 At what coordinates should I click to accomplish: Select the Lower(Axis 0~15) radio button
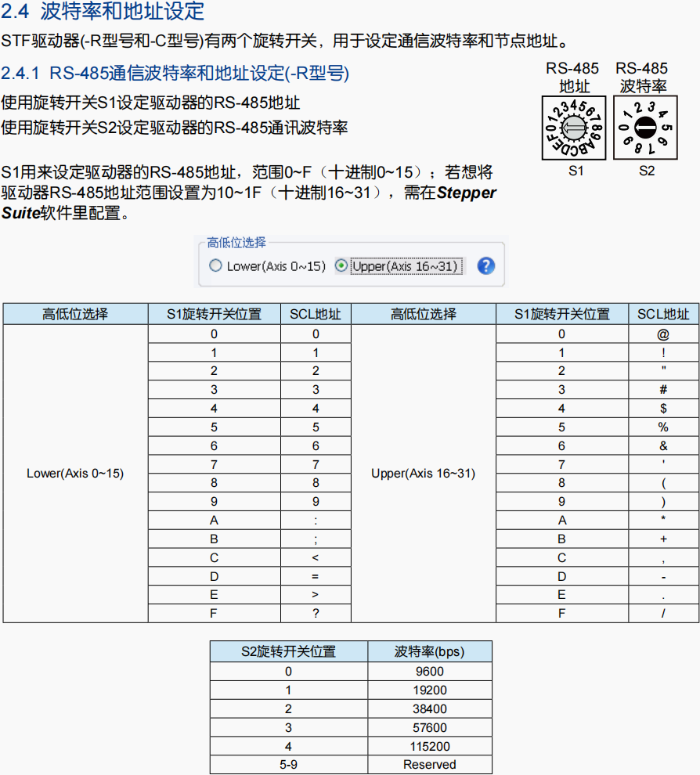pos(215,266)
